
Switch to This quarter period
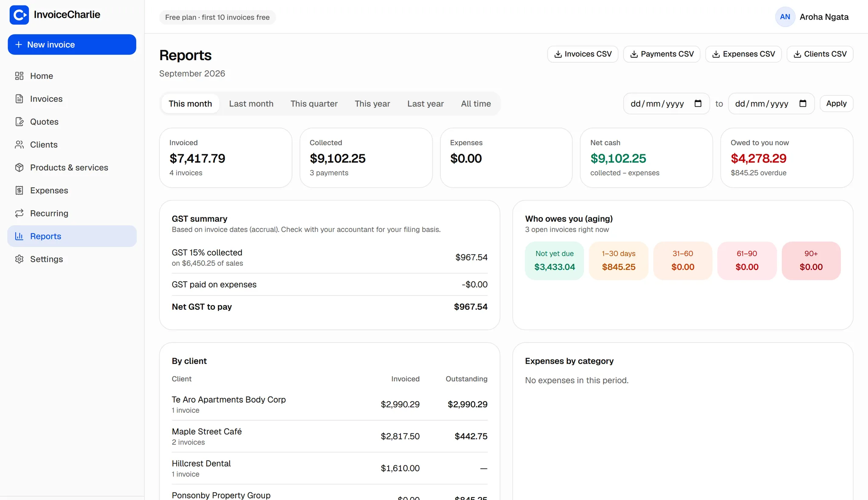coord(314,104)
